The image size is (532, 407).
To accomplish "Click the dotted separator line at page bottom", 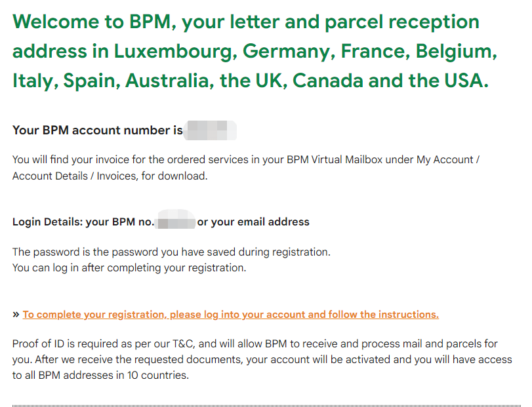I will pos(266,406).
